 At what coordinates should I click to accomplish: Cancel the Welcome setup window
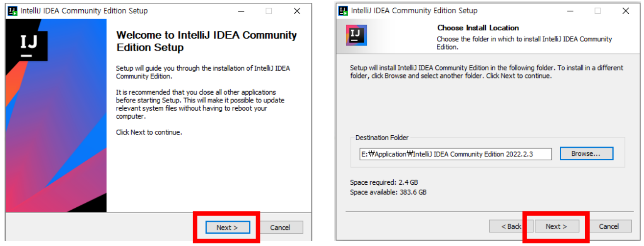click(x=280, y=227)
